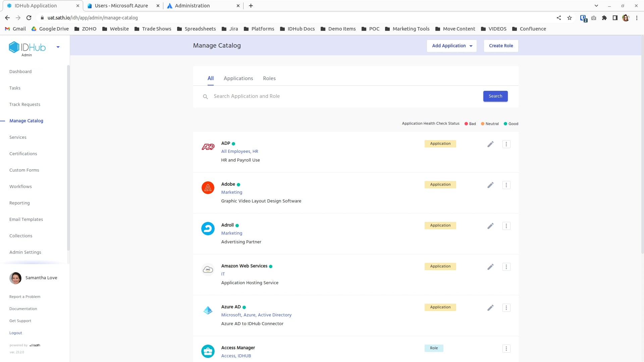This screenshot has height=362, width=644.
Task: Click the magnifier icon in search bar
Action: pos(205,97)
